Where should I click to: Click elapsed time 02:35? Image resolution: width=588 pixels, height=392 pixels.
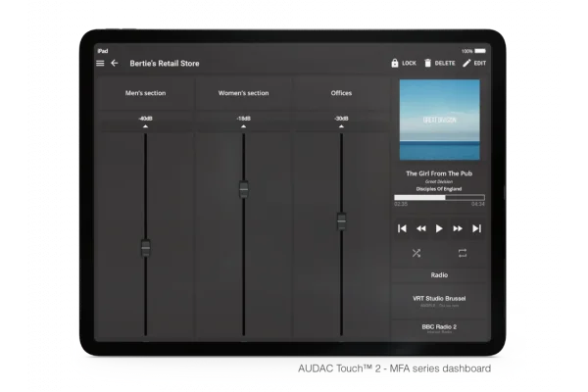[x=401, y=204]
